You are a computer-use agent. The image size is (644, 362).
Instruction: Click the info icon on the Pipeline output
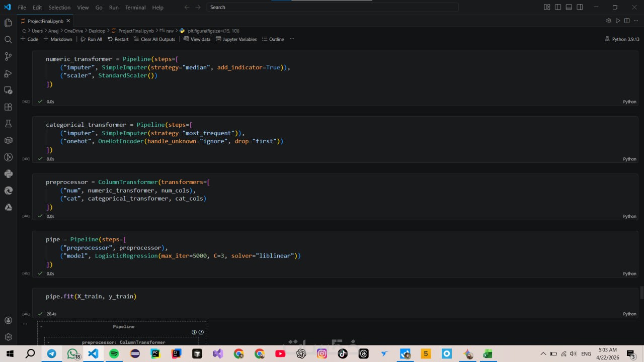[194, 332]
